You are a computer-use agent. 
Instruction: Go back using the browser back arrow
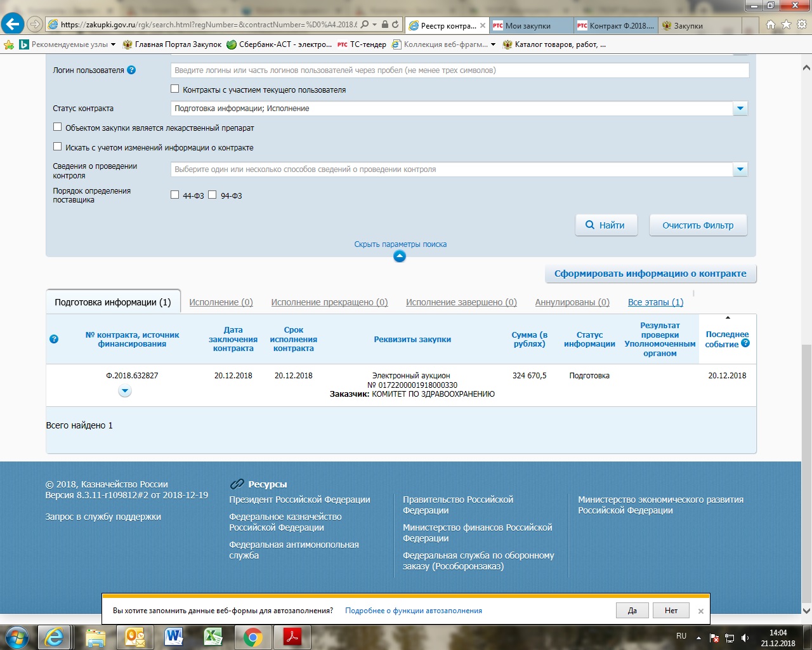point(13,24)
